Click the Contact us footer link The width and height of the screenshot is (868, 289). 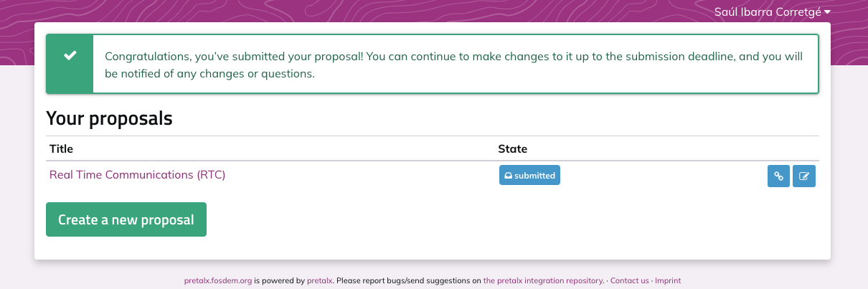(x=629, y=281)
